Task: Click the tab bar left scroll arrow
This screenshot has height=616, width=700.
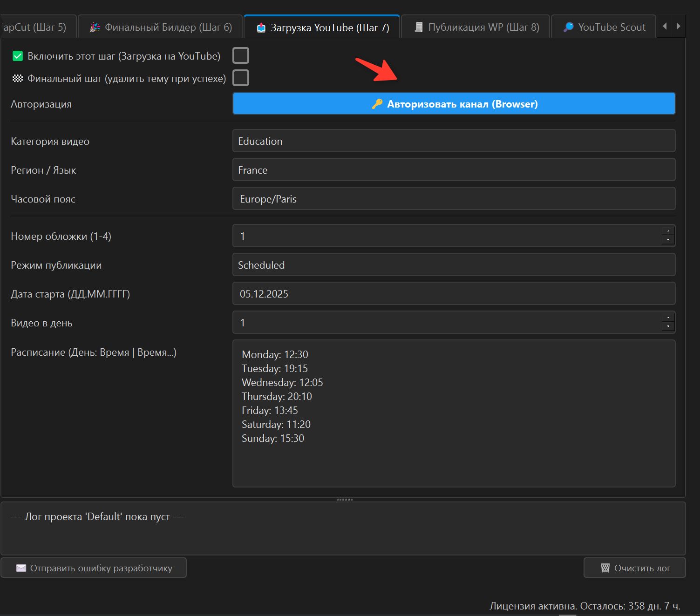Action: [x=665, y=26]
